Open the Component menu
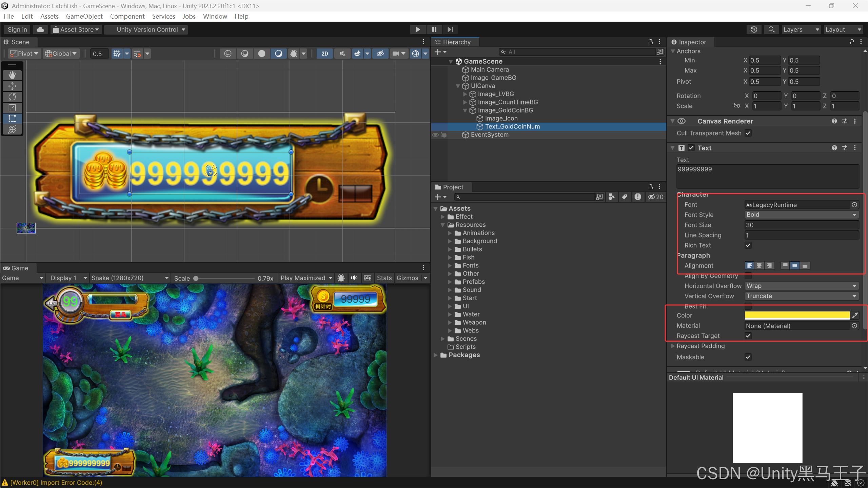Screen dimensions: 868x488 pos(127,16)
